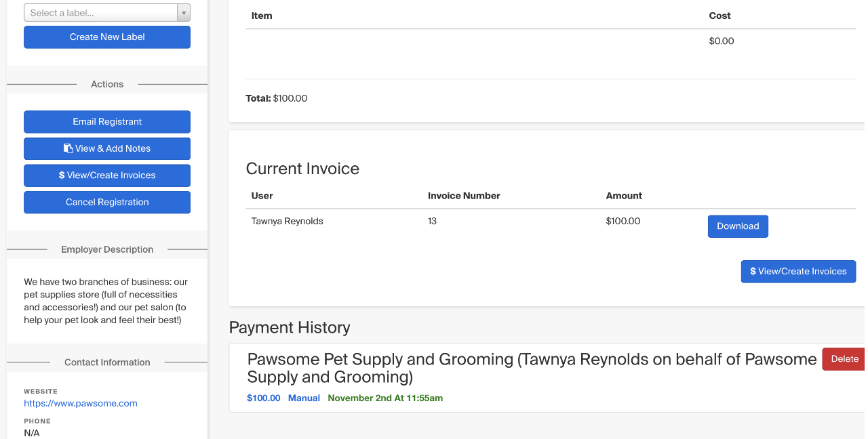Click Tawnya Reynolds in invoice row

point(287,221)
